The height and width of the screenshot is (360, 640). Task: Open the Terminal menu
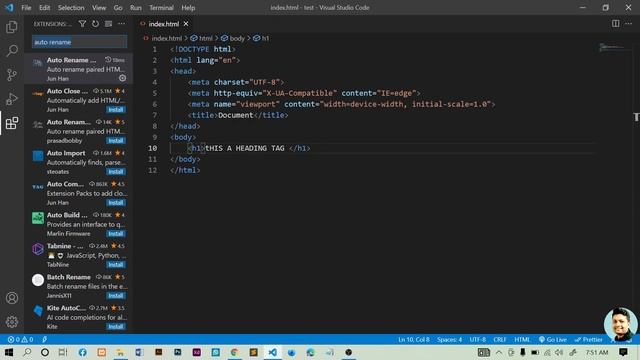coord(161,8)
